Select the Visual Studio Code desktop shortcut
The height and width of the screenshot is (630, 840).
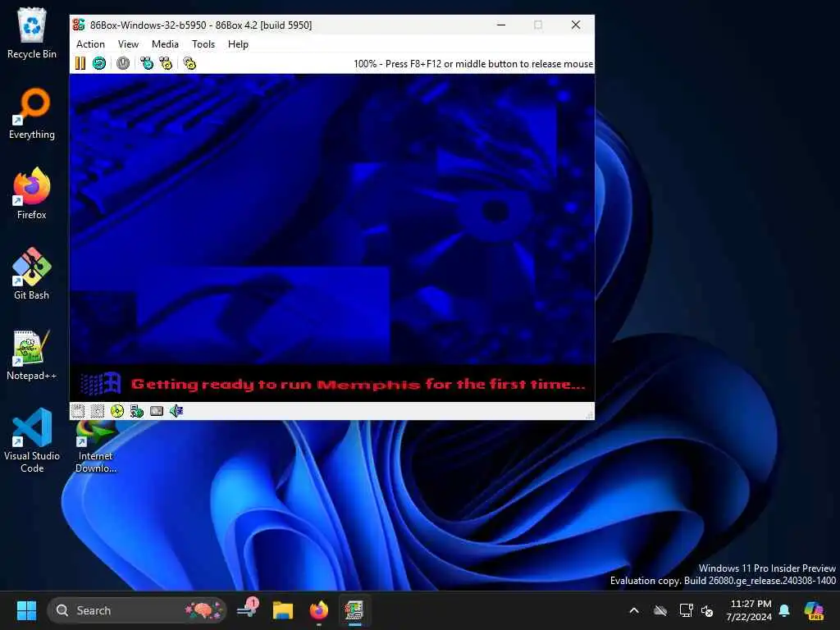pyautogui.click(x=32, y=441)
